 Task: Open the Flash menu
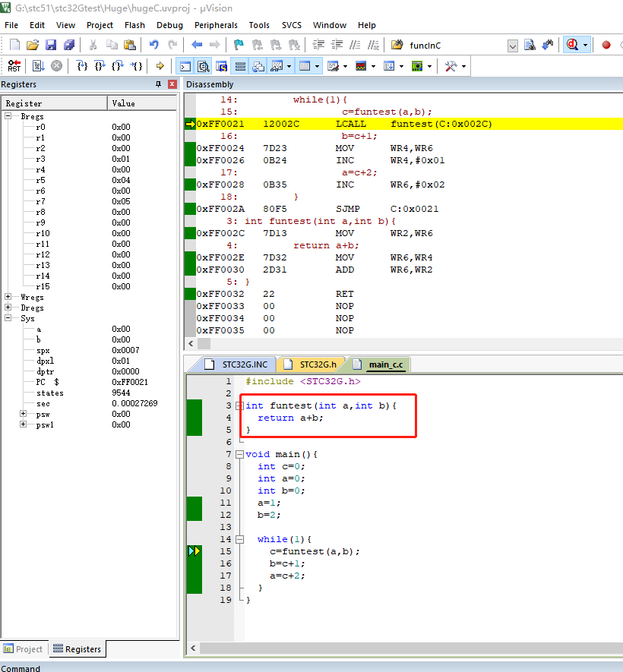point(134,25)
